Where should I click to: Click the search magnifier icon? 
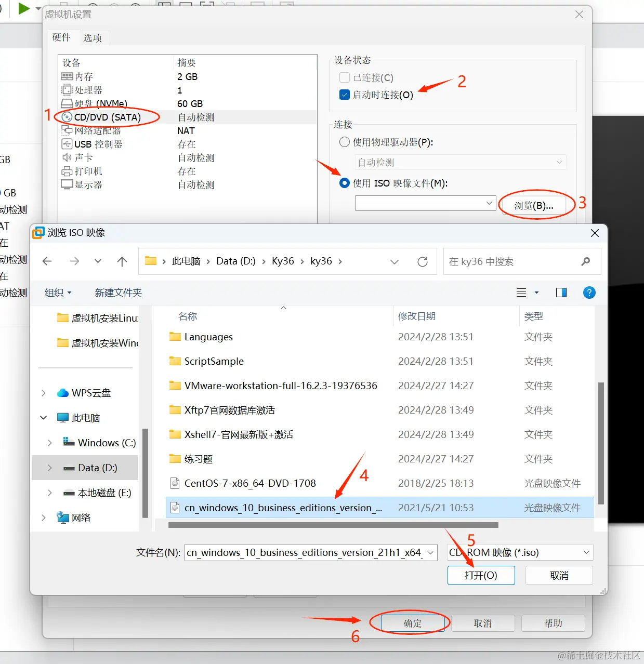coord(586,261)
